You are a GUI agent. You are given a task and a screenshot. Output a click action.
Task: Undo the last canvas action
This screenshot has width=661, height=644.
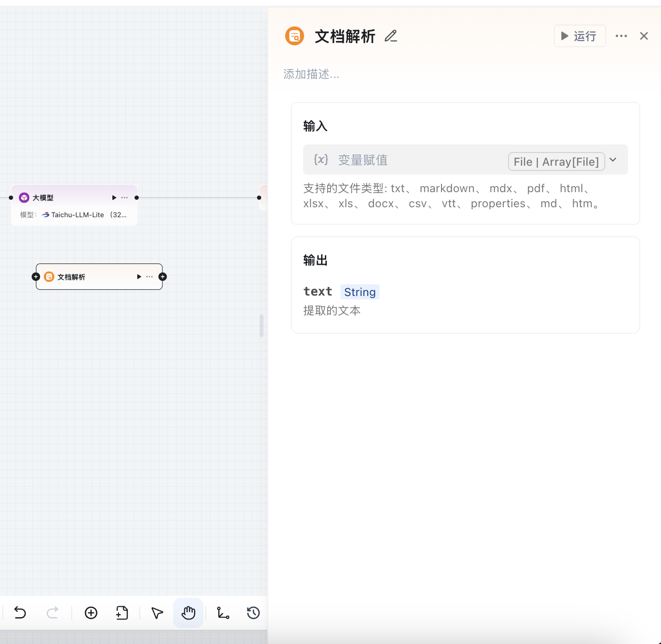(19, 612)
